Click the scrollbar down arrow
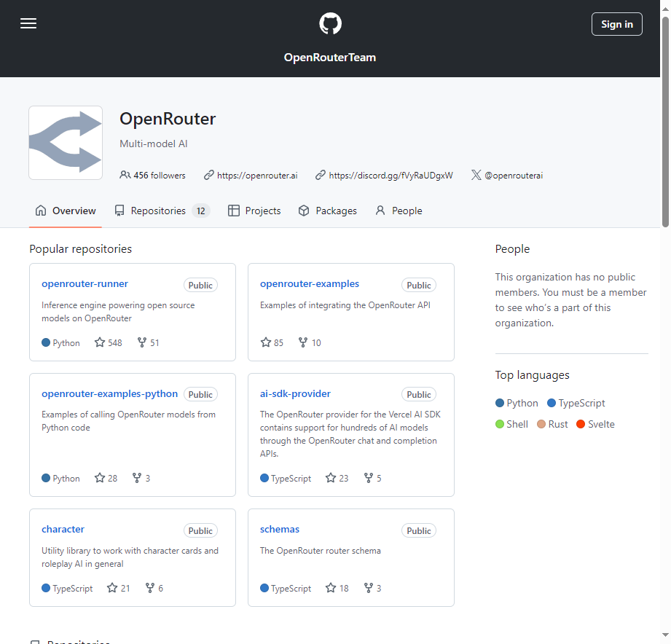This screenshot has width=671, height=644. tap(665, 635)
